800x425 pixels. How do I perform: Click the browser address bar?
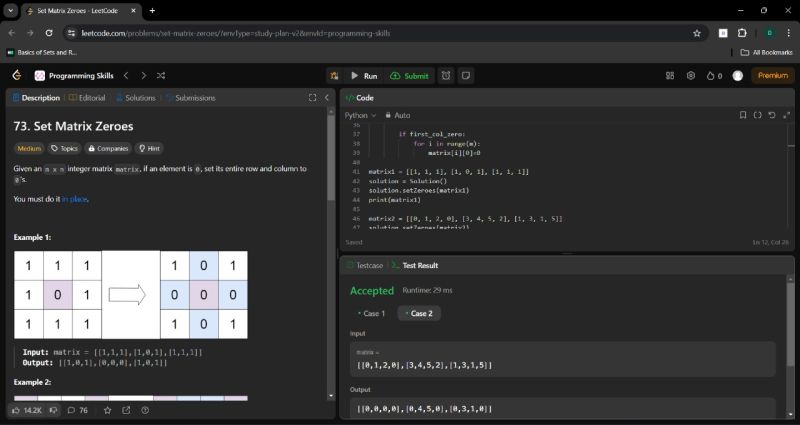(383, 33)
